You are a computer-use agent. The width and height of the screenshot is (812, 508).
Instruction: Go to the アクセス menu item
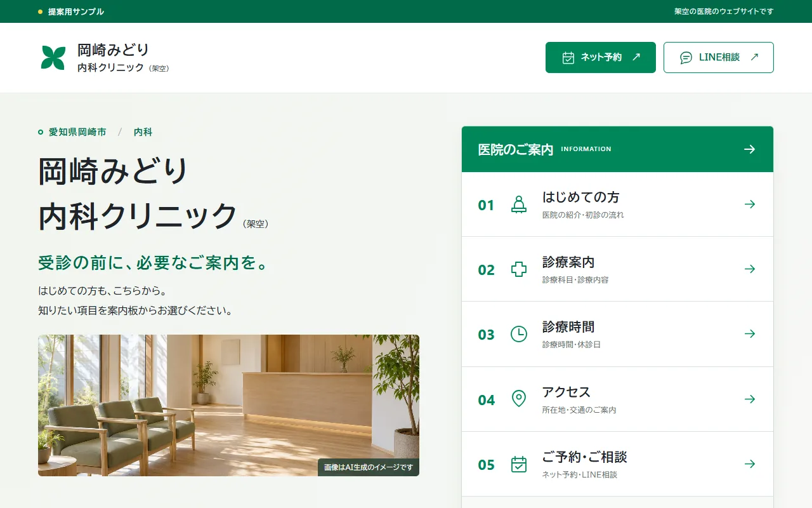617,399
